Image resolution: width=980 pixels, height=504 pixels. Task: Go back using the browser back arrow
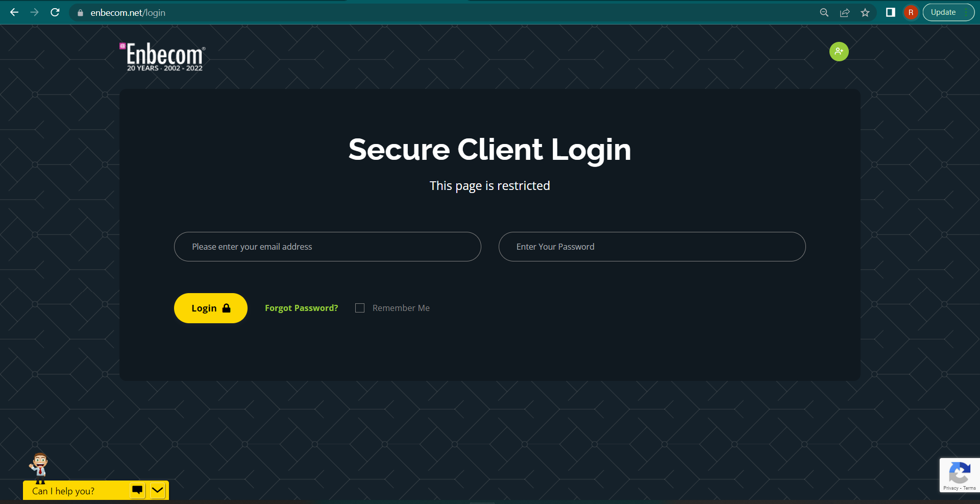click(x=14, y=12)
